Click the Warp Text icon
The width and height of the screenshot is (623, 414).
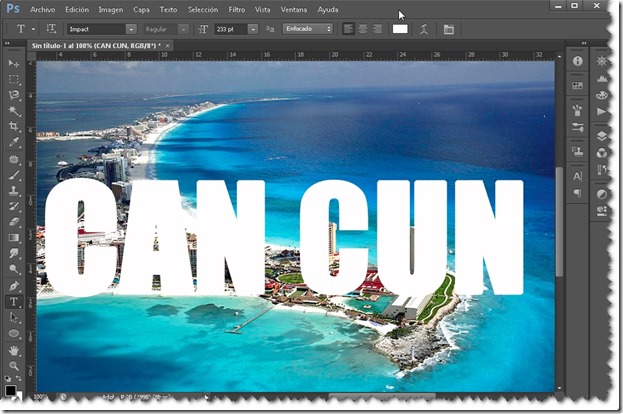(x=424, y=29)
